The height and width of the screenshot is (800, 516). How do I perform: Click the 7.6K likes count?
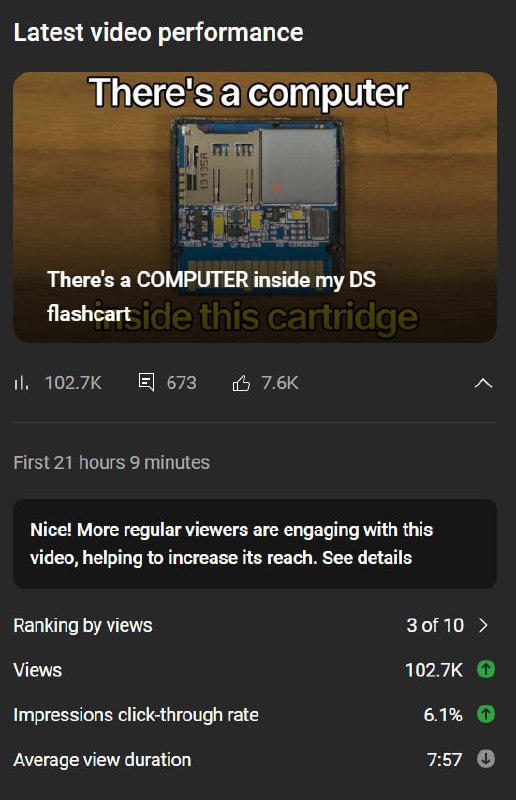(280, 383)
